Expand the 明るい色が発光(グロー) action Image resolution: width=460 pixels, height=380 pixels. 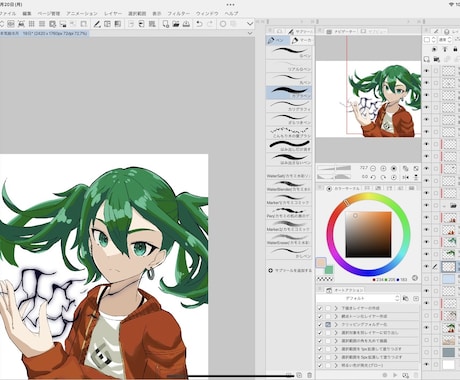(x=336, y=365)
